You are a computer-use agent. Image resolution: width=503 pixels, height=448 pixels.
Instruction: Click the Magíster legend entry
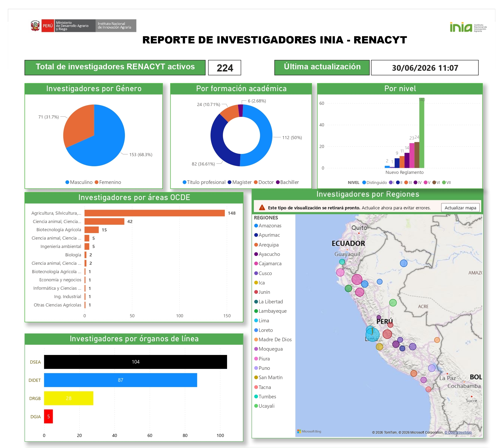[240, 182]
